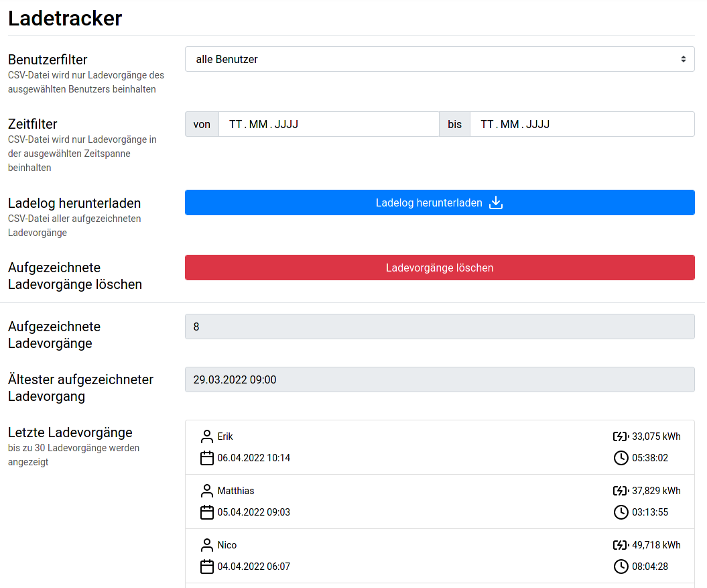The image size is (707, 588).
Task: Click the user icon next to Nico
Action: (207, 544)
